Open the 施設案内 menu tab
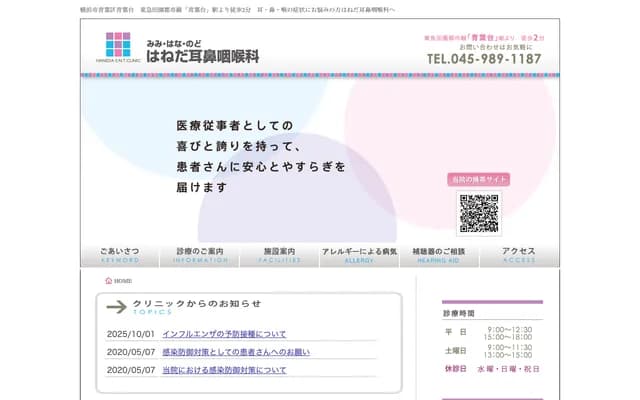The height and width of the screenshot is (400, 640). point(280,256)
